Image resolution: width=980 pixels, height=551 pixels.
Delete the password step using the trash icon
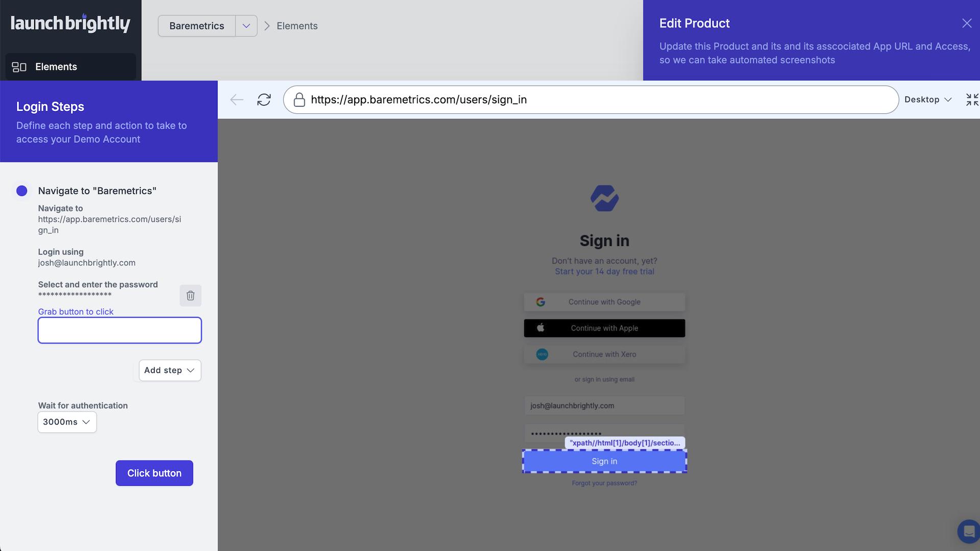coord(190,295)
